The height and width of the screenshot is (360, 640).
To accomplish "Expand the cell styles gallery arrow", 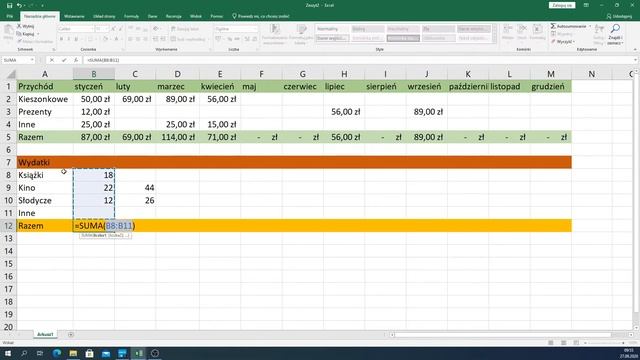I will click(494, 41).
